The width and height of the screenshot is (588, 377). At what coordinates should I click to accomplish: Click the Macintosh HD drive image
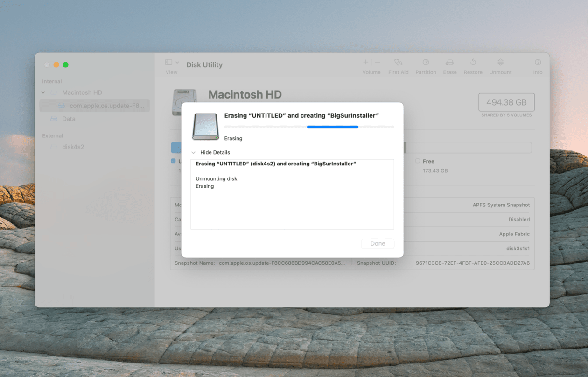(185, 102)
